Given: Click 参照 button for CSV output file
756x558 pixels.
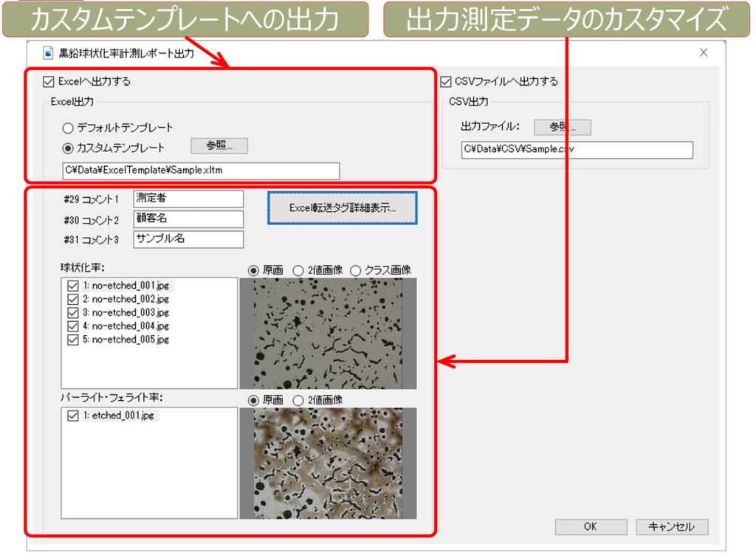Looking at the screenshot, I should (562, 127).
